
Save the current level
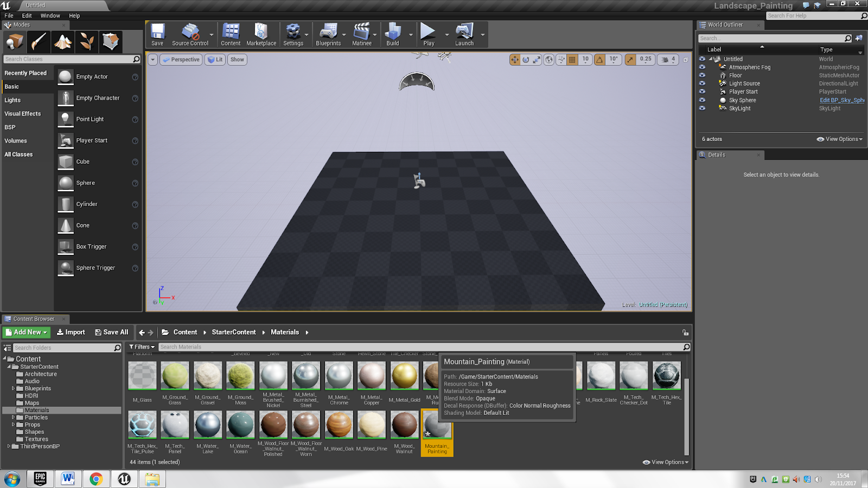(157, 35)
